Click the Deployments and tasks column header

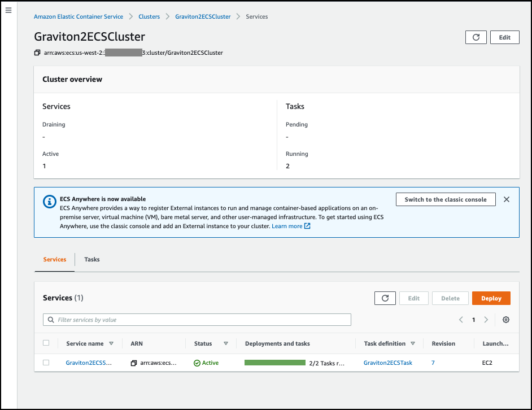tap(277, 343)
